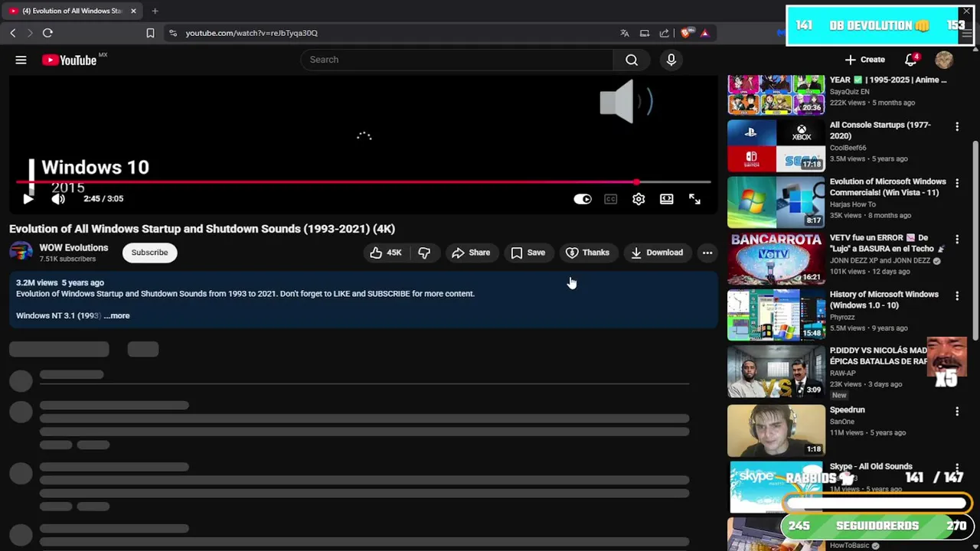The width and height of the screenshot is (980, 551).
Task: Click the search magnifier button
Action: coord(632,60)
